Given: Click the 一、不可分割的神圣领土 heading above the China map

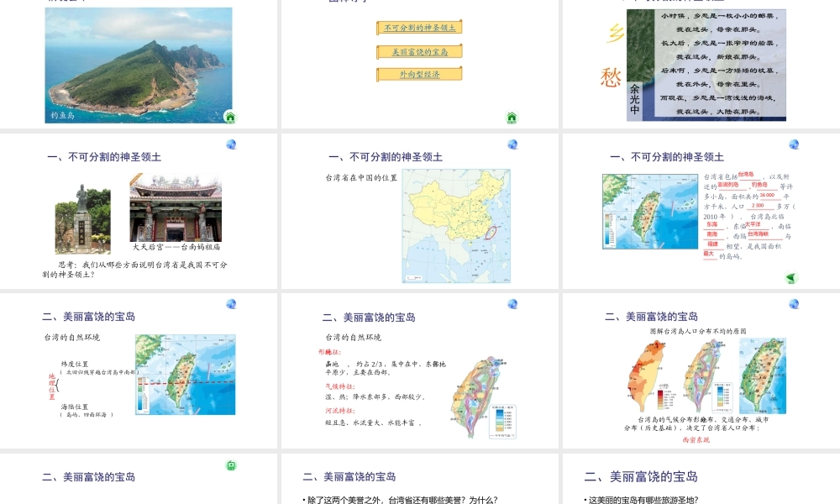Looking at the screenshot, I should coord(386,157).
